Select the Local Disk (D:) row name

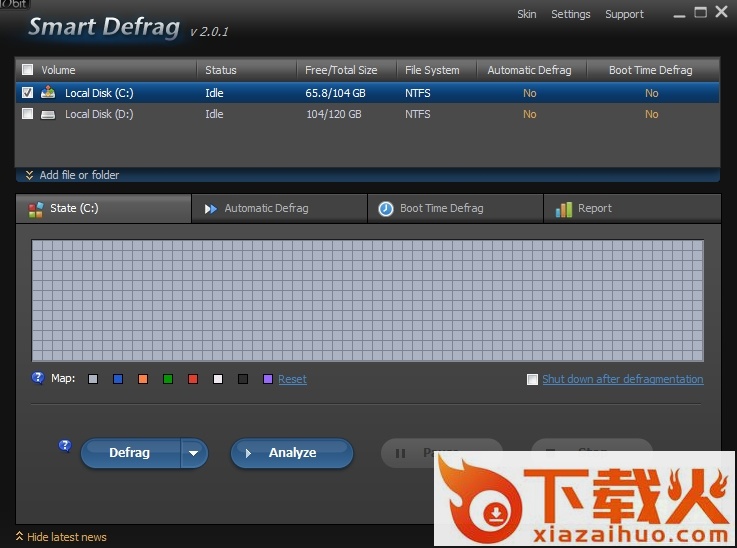99,114
